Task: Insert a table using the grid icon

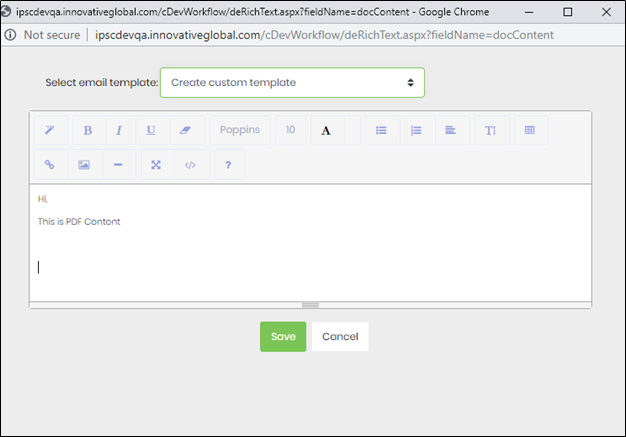Action: tap(531, 130)
